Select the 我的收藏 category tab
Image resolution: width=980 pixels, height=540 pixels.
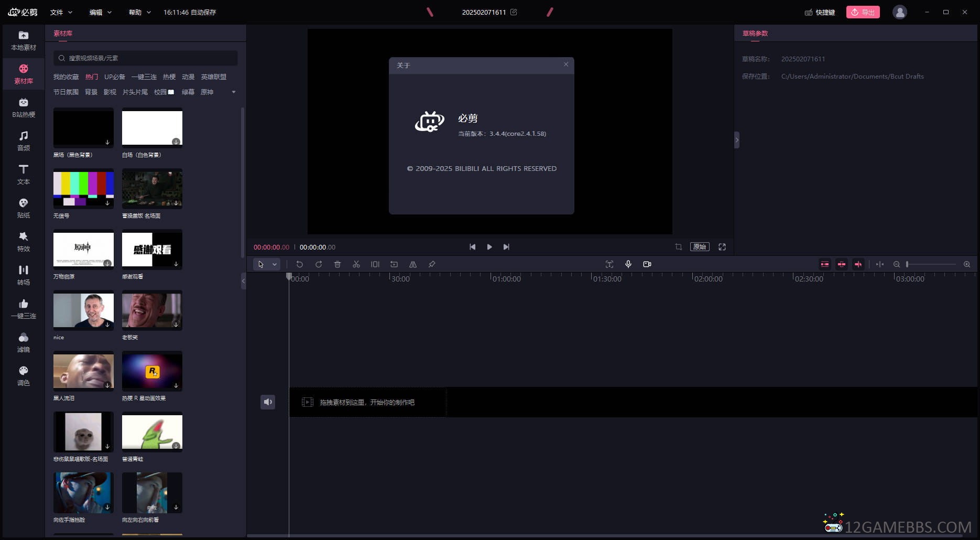pyautogui.click(x=66, y=77)
